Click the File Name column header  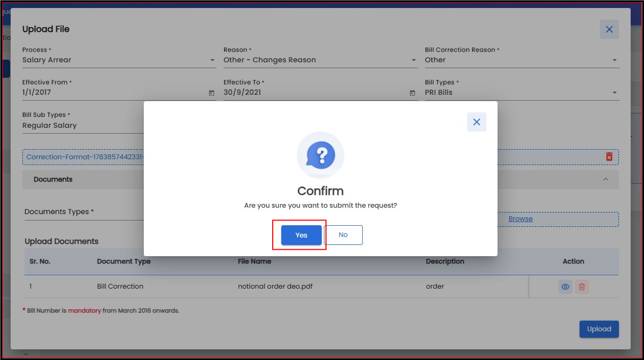255,261
